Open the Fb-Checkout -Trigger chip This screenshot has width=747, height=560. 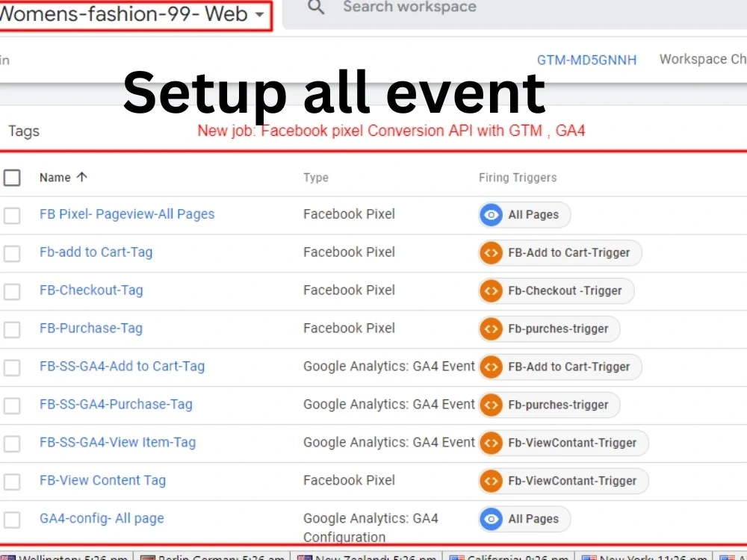(557, 291)
